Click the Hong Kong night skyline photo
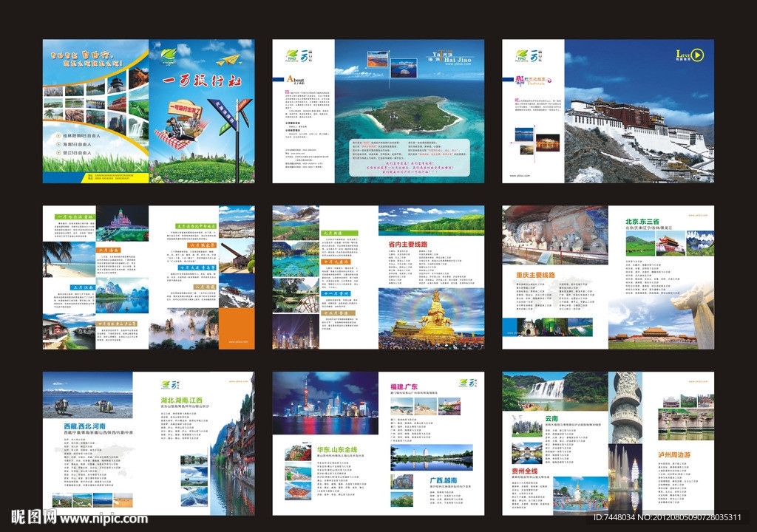 click(296, 332)
